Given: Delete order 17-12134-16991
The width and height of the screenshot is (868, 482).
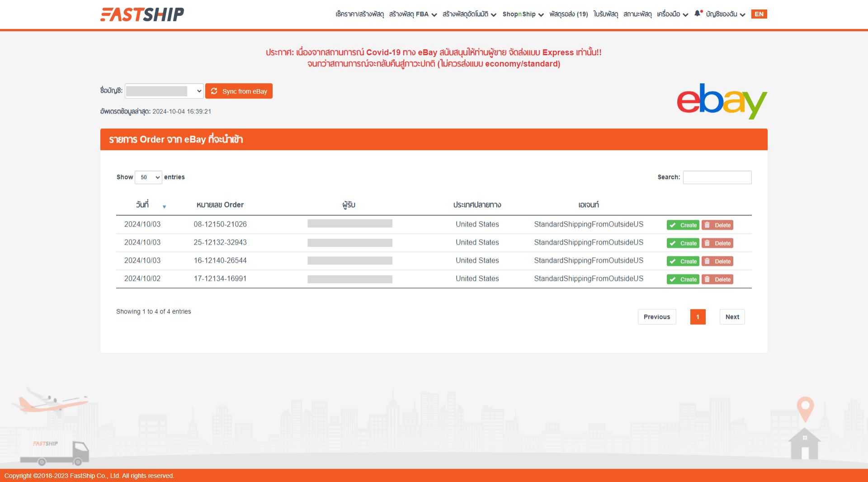Looking at the screenshot, I should click(x=717, y=279).
